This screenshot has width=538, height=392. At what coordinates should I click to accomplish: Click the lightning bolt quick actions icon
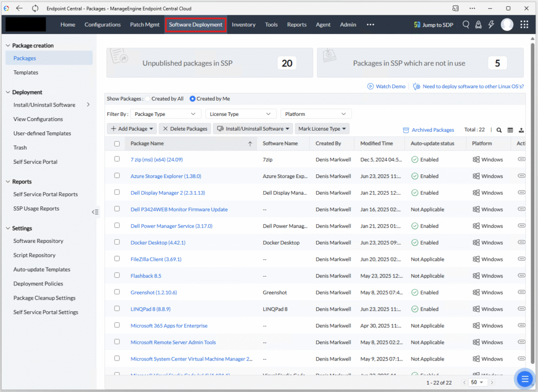pyautogui.click(x=491, y=25)
